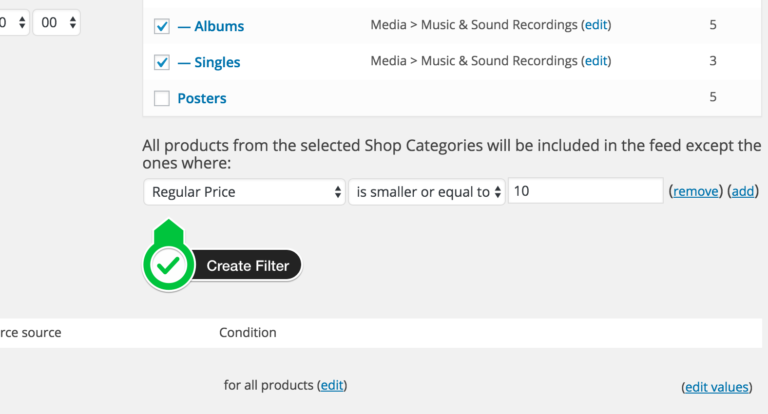Open the Posters category link
The image size is (768, 414).
coord(202,98)
